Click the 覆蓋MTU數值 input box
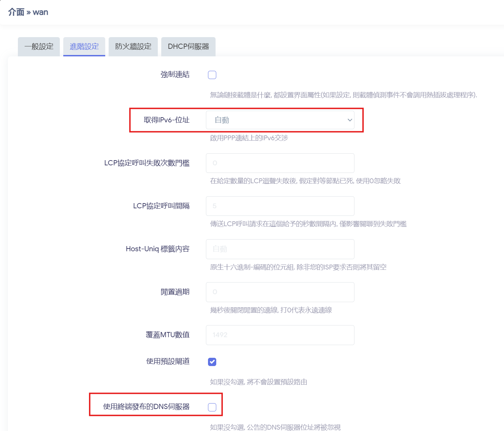 pos(280,335)
